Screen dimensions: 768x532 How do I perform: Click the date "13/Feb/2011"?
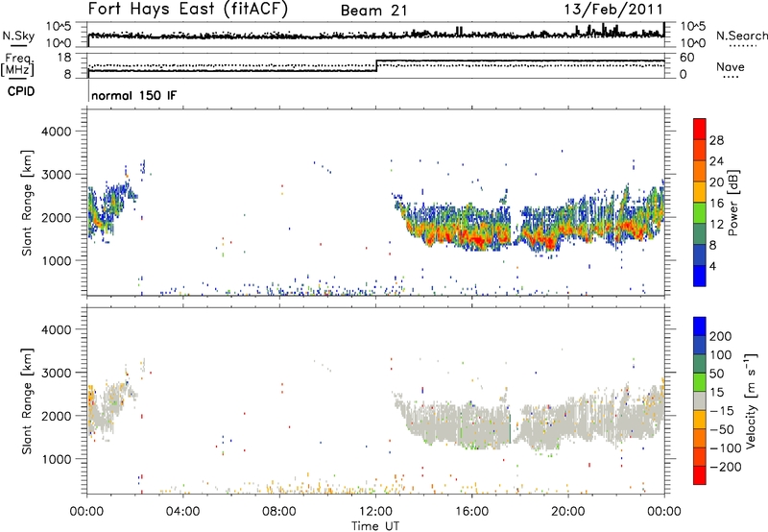[x=613, y=10]
